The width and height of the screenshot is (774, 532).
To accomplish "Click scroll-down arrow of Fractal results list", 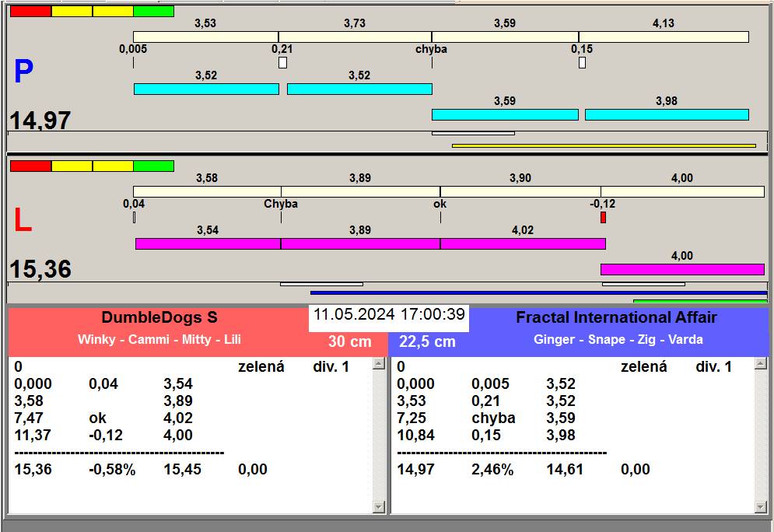I will [761, 506].
